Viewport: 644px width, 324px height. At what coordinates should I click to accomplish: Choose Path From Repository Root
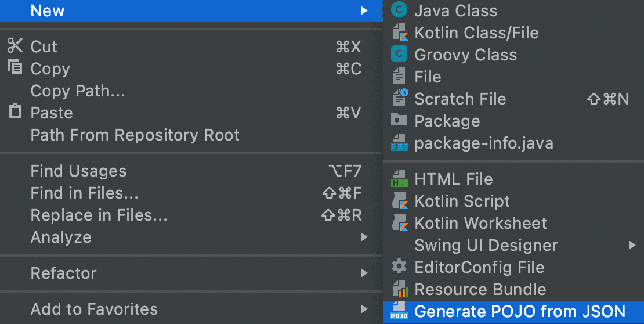click(135, 135)
